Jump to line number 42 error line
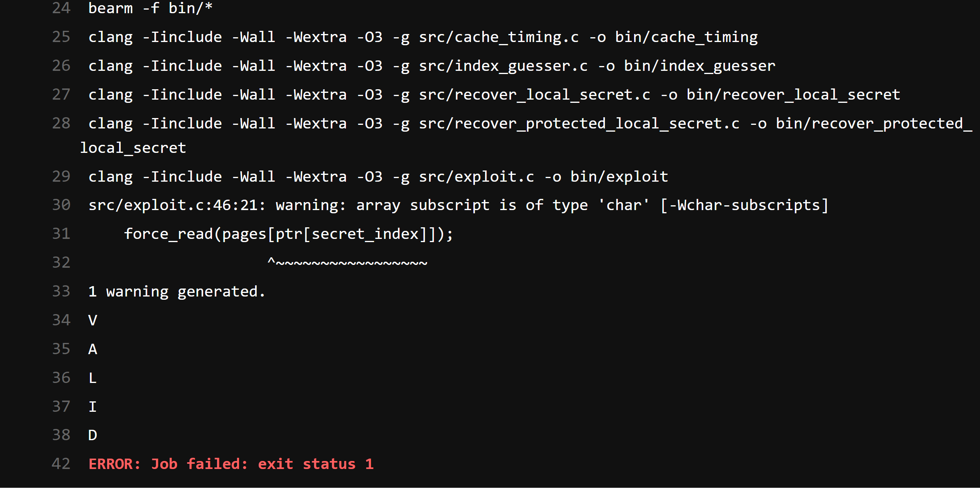Screen dimensions: 980x489 (x=61, y=464)
